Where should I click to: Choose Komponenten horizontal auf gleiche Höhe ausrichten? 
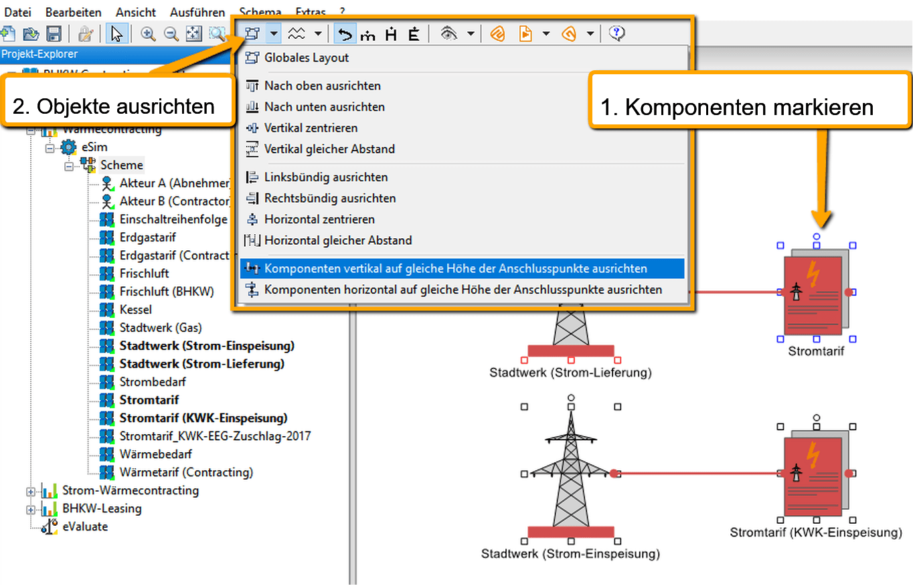[462, 290]
